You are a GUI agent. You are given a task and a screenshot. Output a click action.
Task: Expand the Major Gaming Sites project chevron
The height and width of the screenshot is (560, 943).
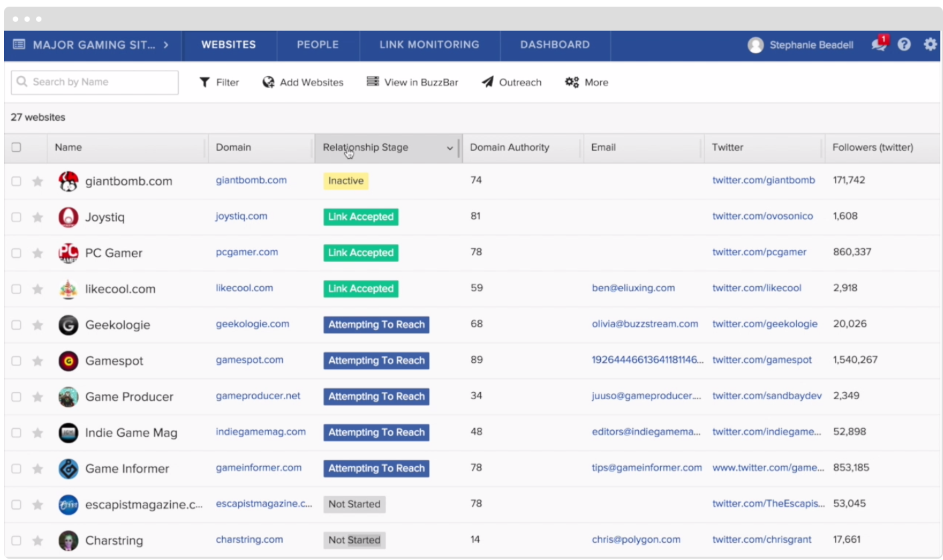pyautogui.click(x=166, y=45)
